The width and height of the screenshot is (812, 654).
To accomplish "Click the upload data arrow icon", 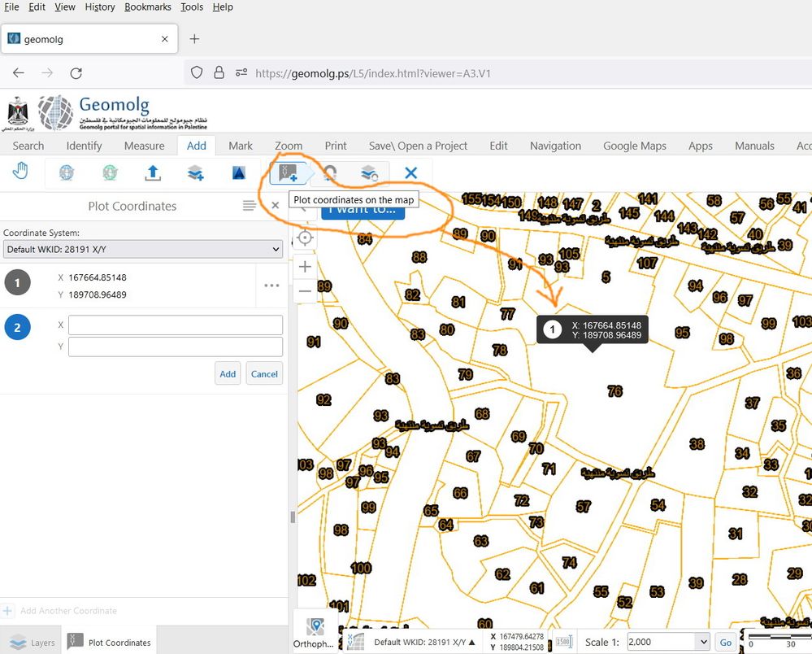I will click(x=153, y=172).
